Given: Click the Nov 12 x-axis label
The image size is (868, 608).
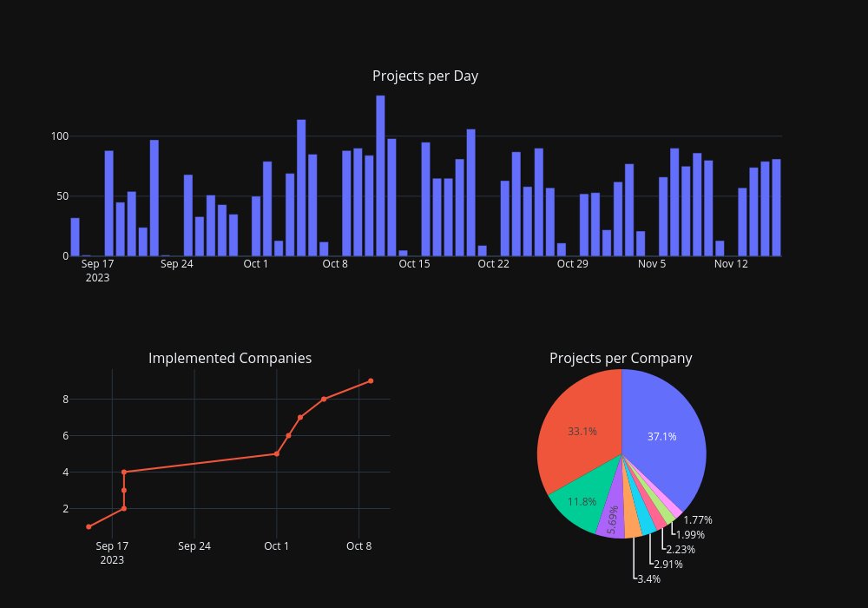Looking at the screenshot, I should [731, 264].
